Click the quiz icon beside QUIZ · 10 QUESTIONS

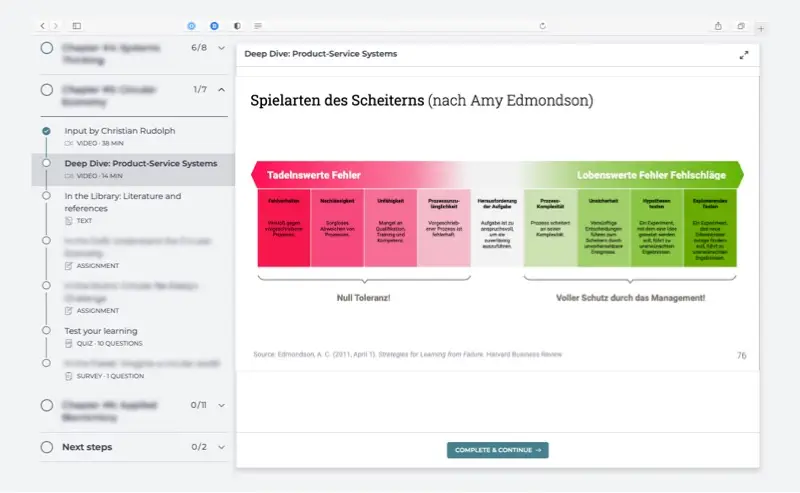tap(69, 343)
